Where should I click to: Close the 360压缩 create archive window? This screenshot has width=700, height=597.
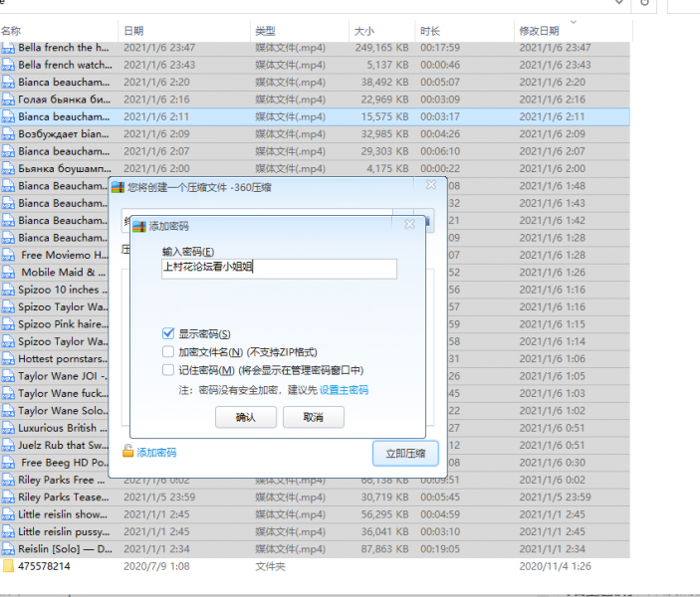(430, 185)
